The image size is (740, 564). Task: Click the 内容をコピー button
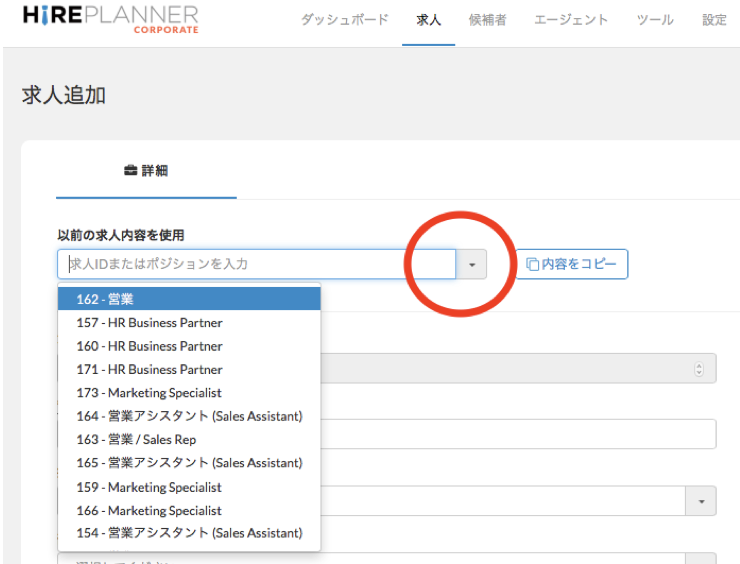[x=572, y=264]
